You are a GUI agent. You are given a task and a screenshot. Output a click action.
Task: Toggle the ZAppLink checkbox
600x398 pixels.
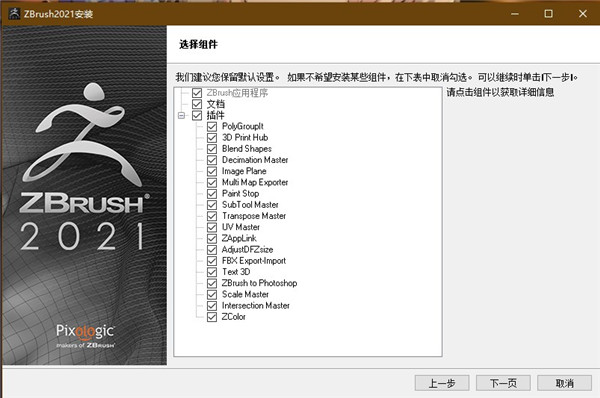point(212,238)
